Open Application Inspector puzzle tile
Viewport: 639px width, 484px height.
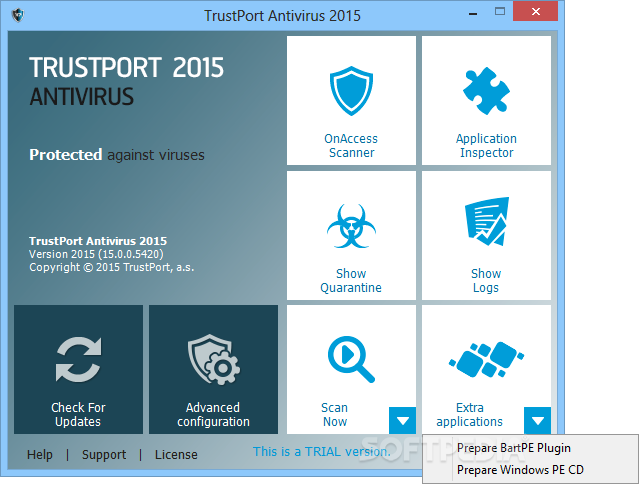click(486, 100)
